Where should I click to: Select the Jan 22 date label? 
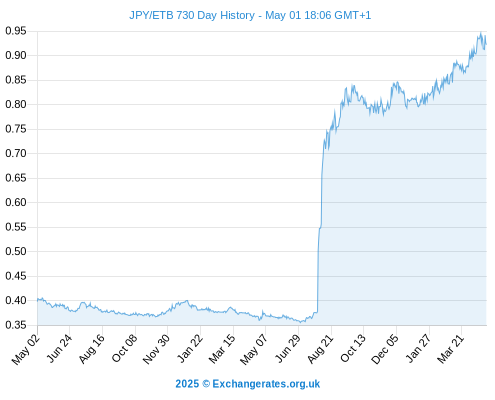(190, 349)
